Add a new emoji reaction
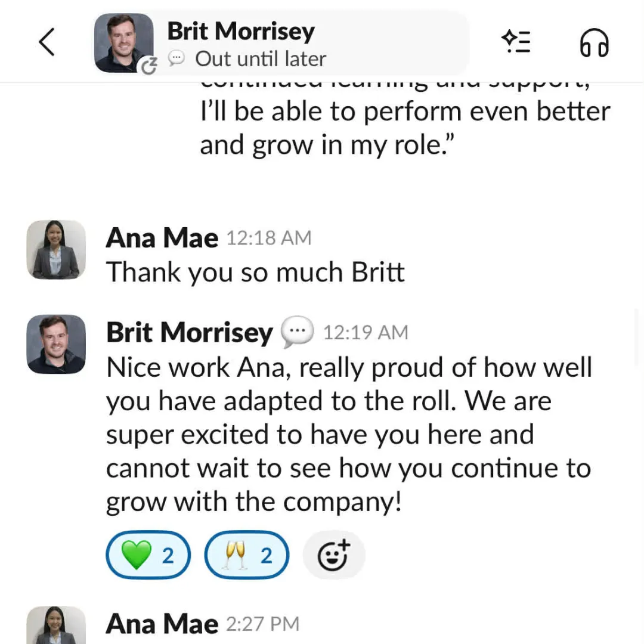The height and width of the screenshot is (644, 644). tap(334, 555)
